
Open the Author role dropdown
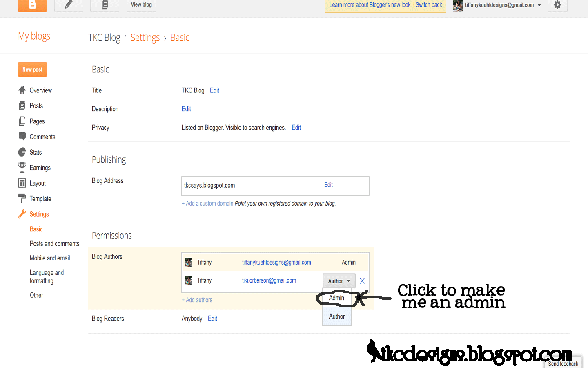coord(339,281)
